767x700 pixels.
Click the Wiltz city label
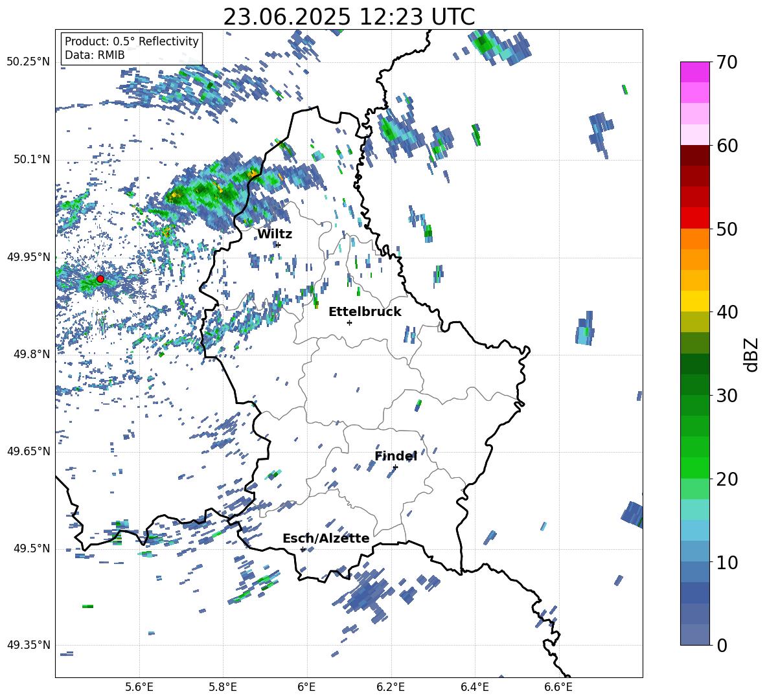coord(275,234)
